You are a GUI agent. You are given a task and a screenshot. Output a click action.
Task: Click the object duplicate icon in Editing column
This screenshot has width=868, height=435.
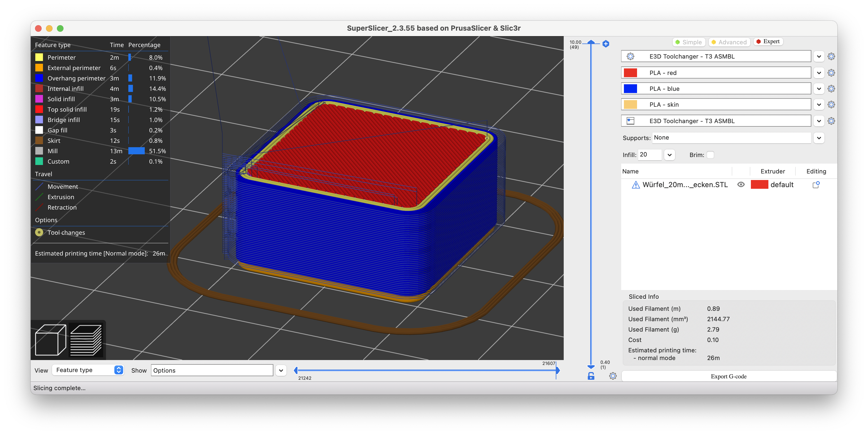(816, 185)
